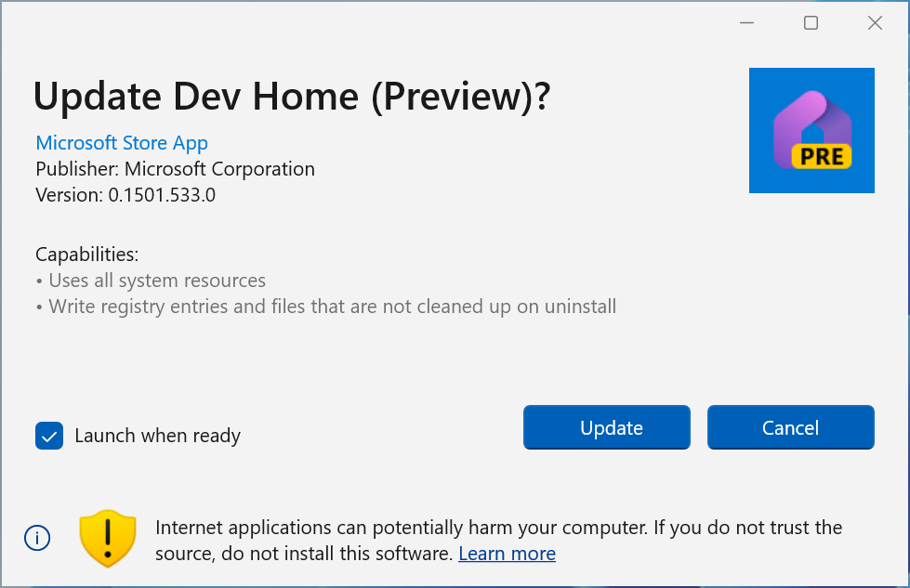
Task: Click the Publisher Microsoft Corporation line
Action: 175,169
